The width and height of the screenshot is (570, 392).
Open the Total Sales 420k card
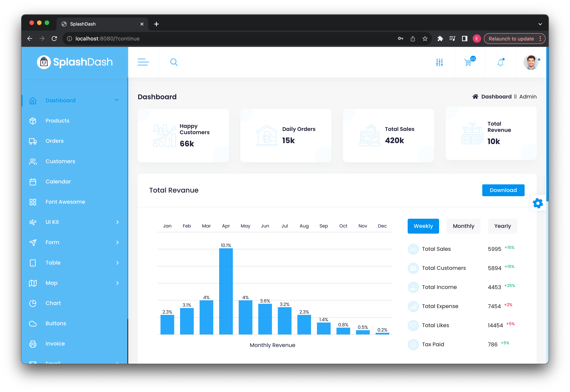[388, 135]
